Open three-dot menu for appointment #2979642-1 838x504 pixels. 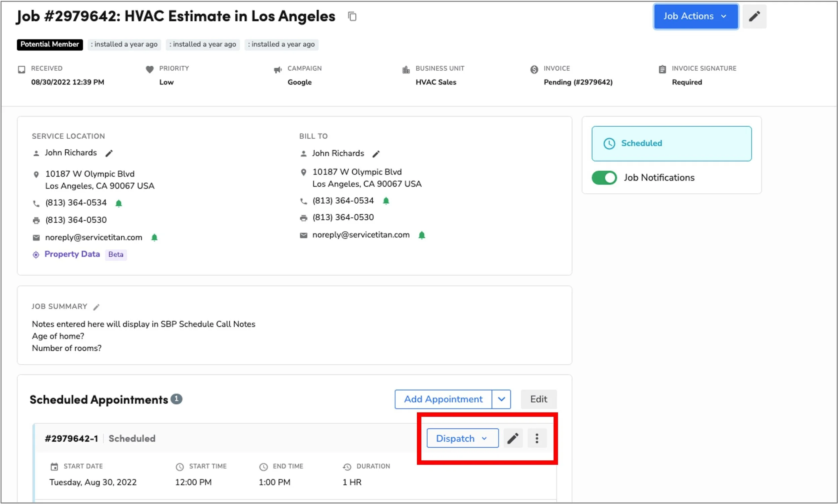pyautogui.click(x=536, y=438)
